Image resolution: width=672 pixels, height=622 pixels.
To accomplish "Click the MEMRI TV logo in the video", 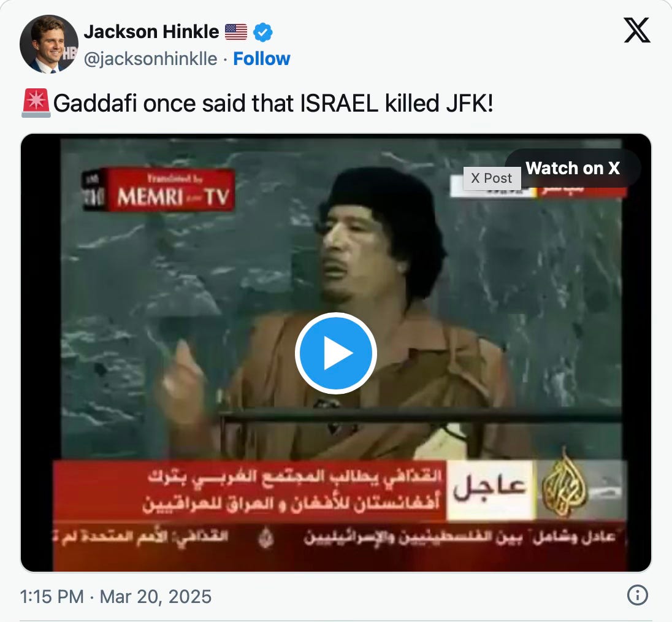I will (158, 190).
